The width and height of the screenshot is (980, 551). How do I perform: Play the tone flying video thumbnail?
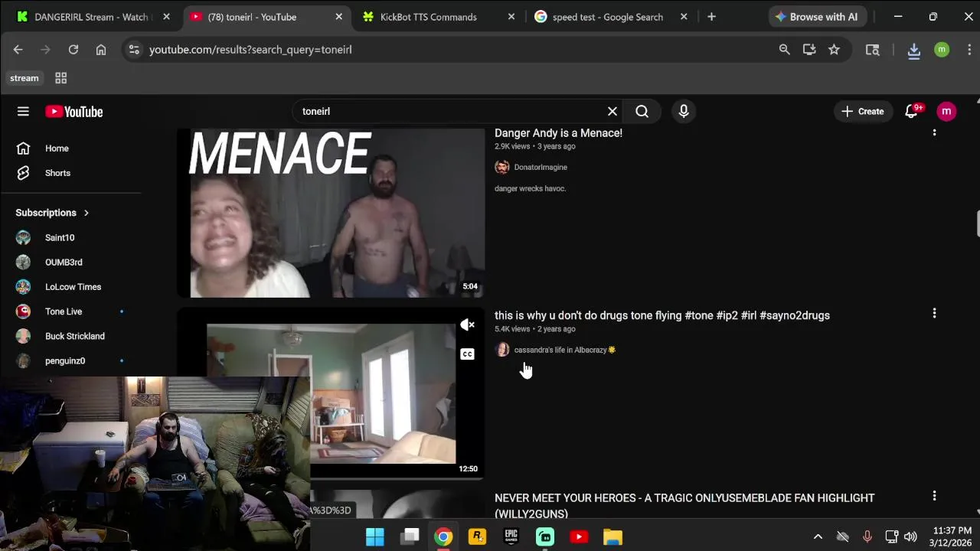coord(331,393)
